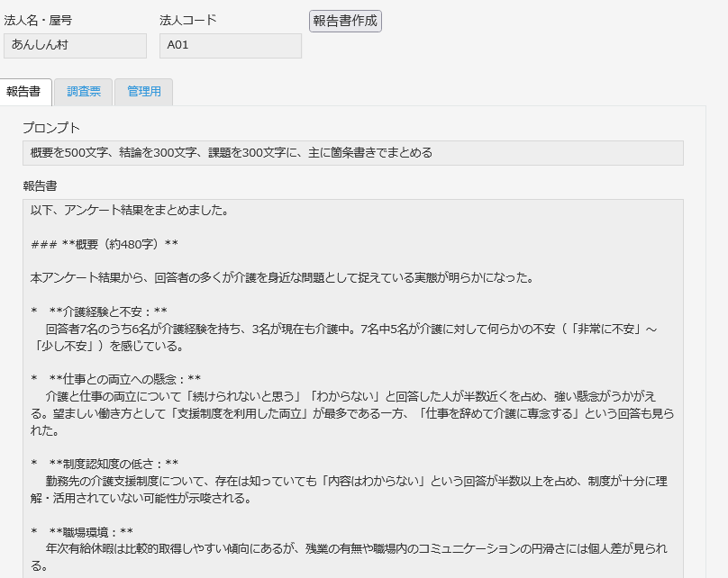
Task: Click into the プロンプト text field
Action: tap(352, 153)
